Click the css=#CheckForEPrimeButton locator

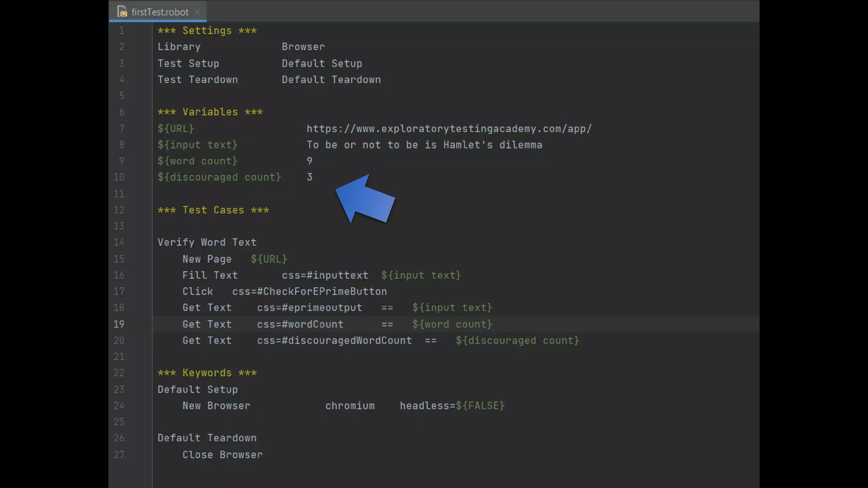[x=309, y=291]
